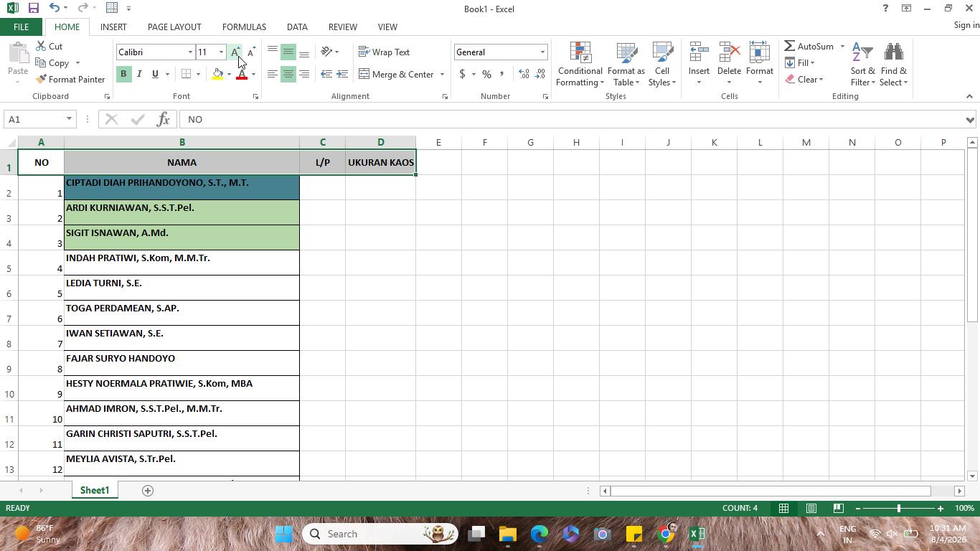Toggle Italic formatting
This screenshot has width=980, height=551.
[x=139, y=74]
